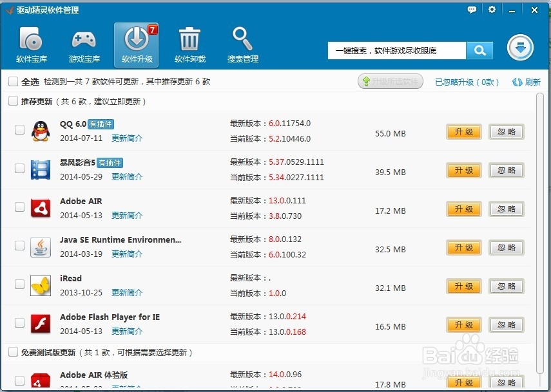The width and height of the screenshot is (551, 392).
Task: Click 忽略 button for Java SE Runtime
Action: click(507, 248)
